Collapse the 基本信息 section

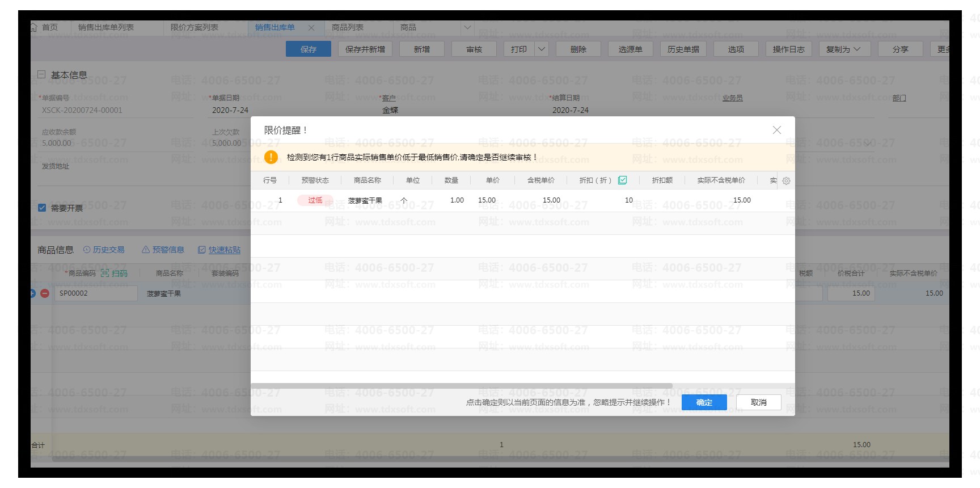pyautogui.click(x=41, y=74)
